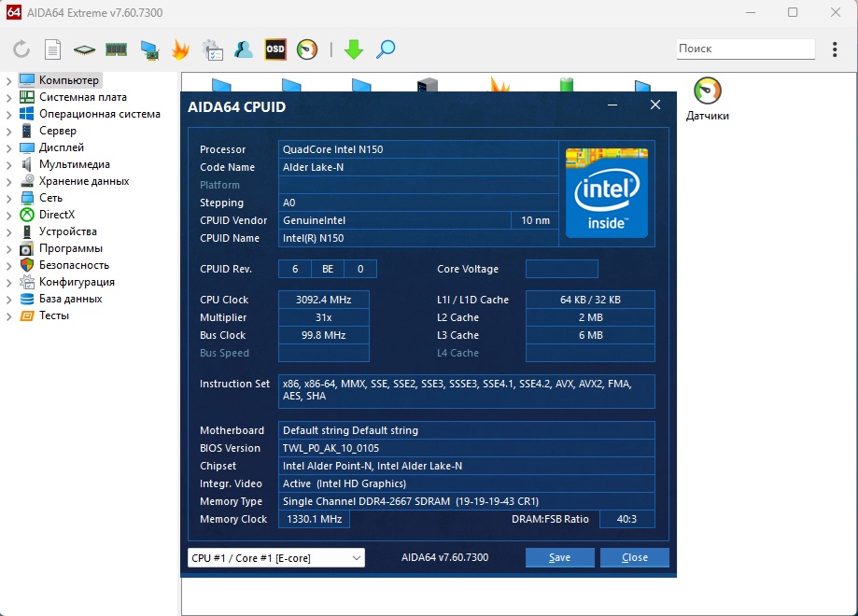
Task: Open the gear-and-checklist toolbar icon
Action: (212, 49)
